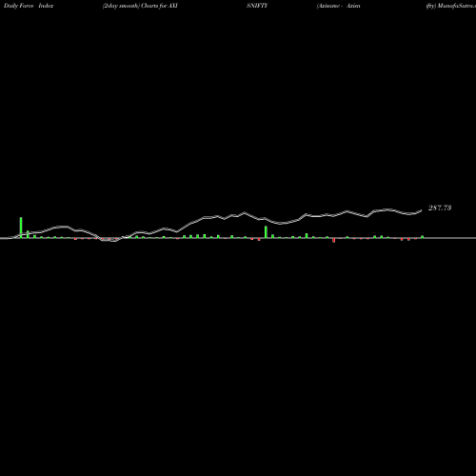Click the tall green bar mid-chart

[x=266, y=232]
